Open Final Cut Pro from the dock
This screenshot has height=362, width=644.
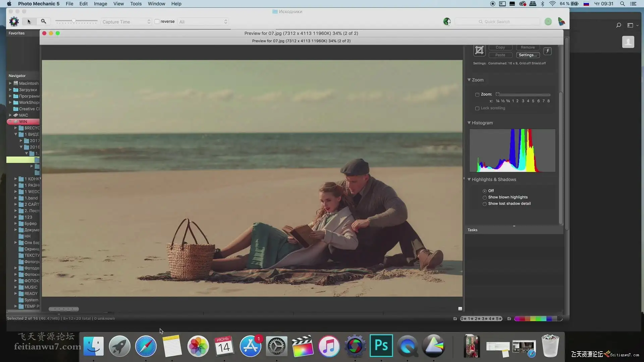point(303,346)
